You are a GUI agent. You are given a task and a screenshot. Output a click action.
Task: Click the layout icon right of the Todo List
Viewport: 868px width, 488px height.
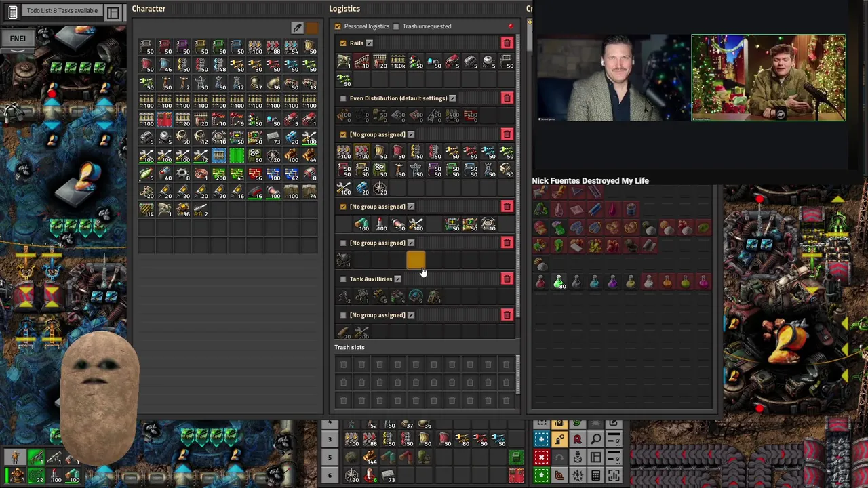point(113,12)
